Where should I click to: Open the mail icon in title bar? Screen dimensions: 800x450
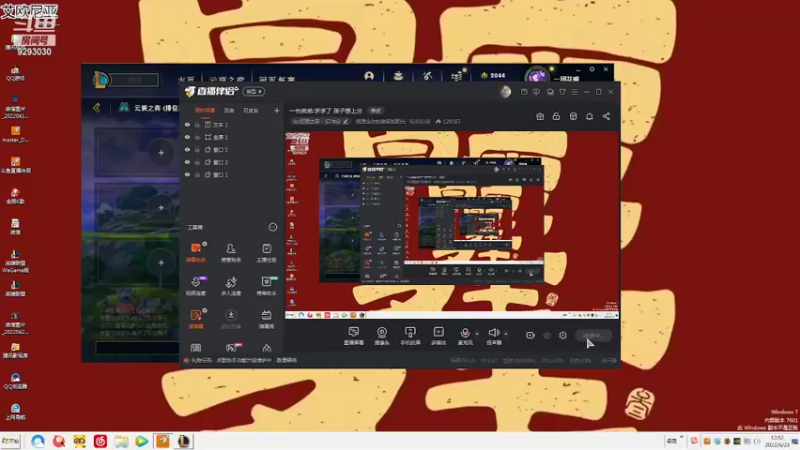coord(524,92)
